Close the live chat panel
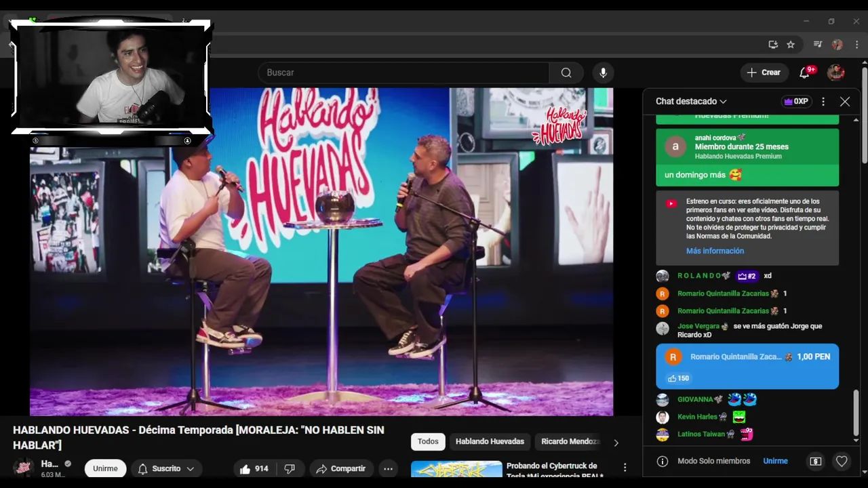Screen dimensions: 868x488 pos(845,102)
